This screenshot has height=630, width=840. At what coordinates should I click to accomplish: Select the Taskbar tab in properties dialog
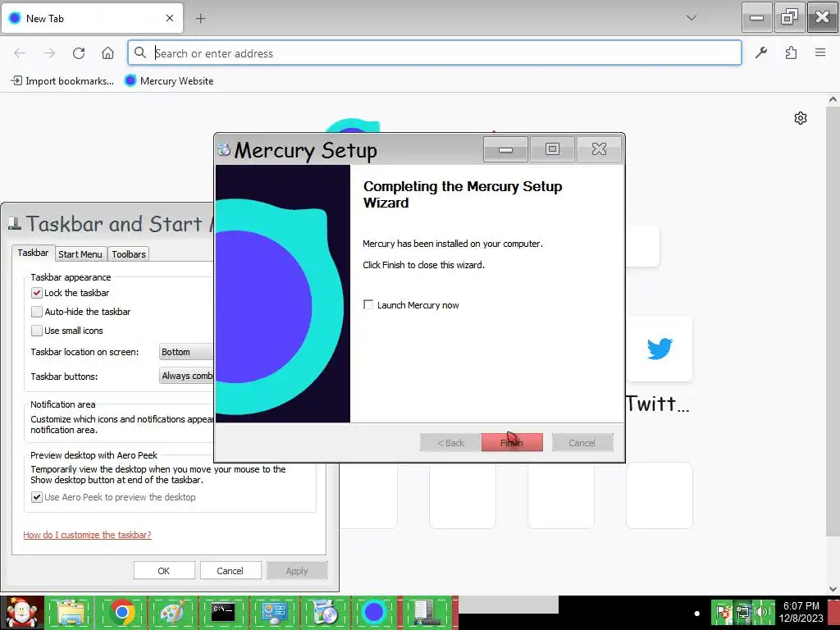33,253
